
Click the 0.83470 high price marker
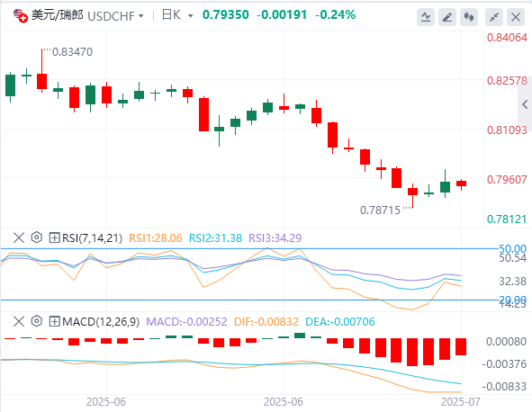pos(72,52)
